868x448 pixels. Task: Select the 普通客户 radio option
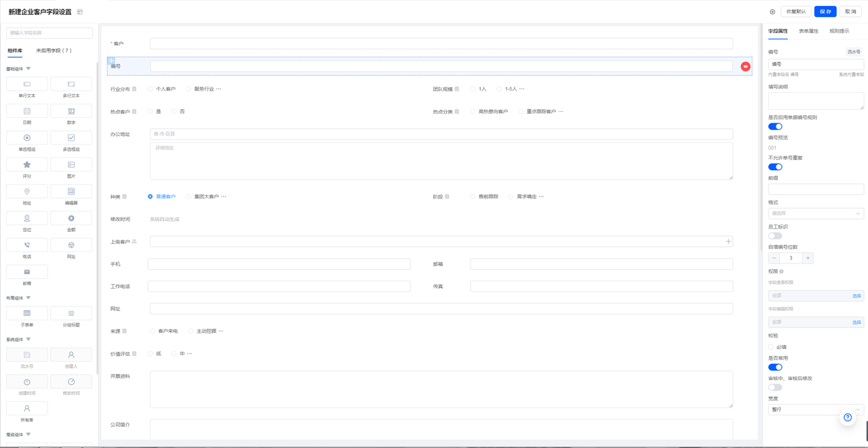151,197
